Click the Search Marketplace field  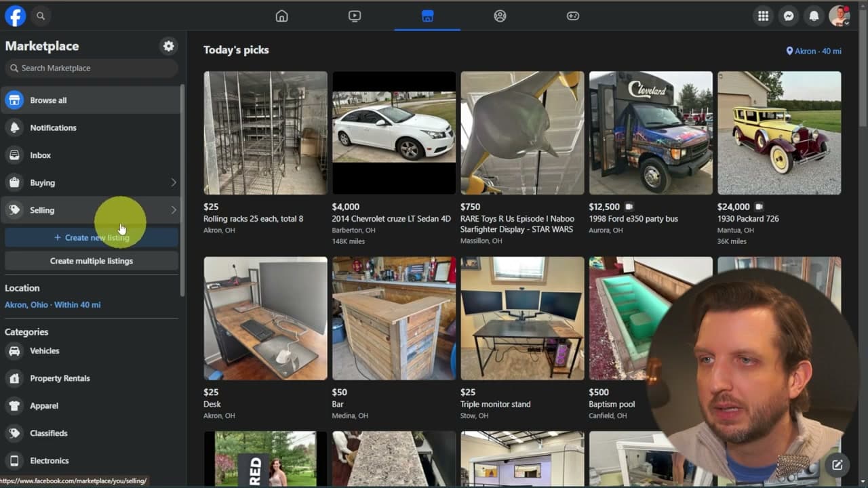coord(92,68)
